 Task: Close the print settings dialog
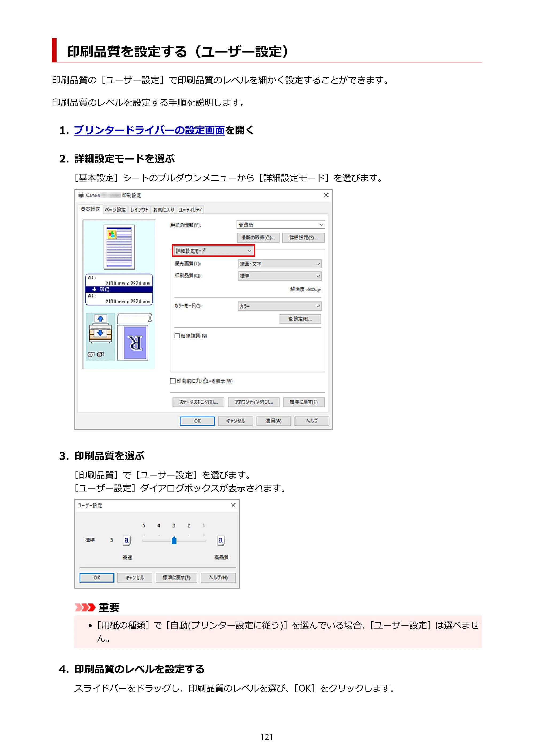coord(326,195)
